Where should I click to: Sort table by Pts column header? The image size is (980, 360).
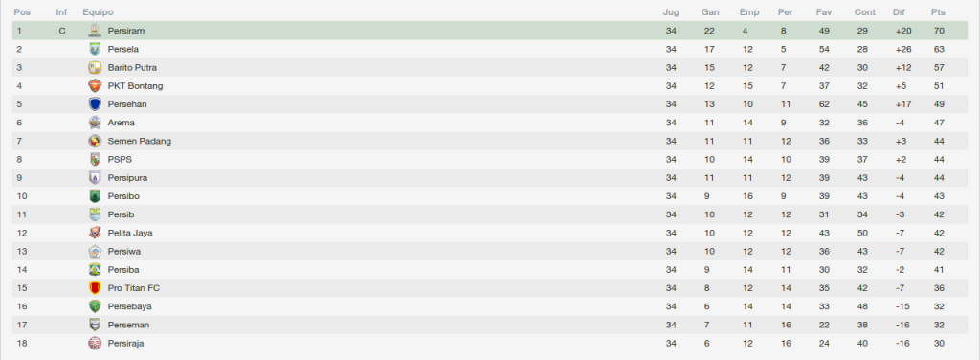pyautogui.click(x=938, y=12)
